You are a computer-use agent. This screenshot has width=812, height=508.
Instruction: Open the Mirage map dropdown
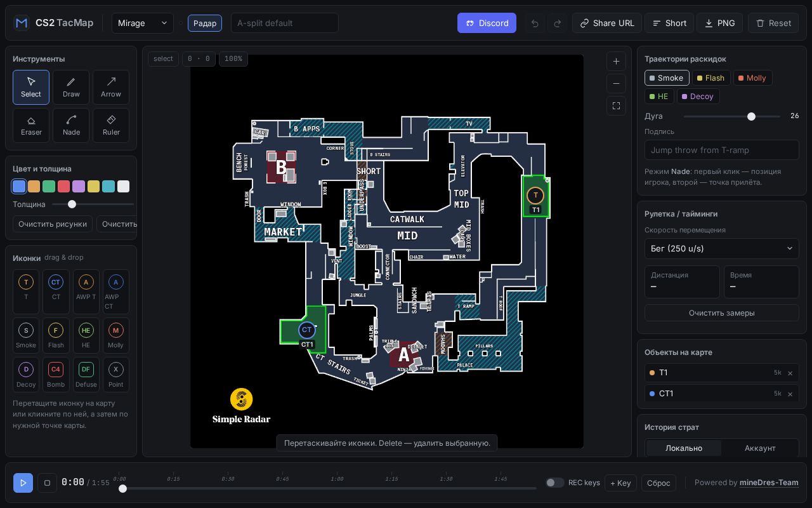tap(143, 23)
